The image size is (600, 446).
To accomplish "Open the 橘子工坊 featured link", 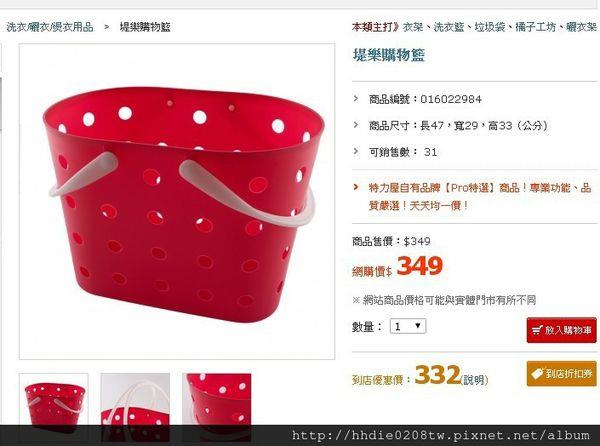I will 536,27.
